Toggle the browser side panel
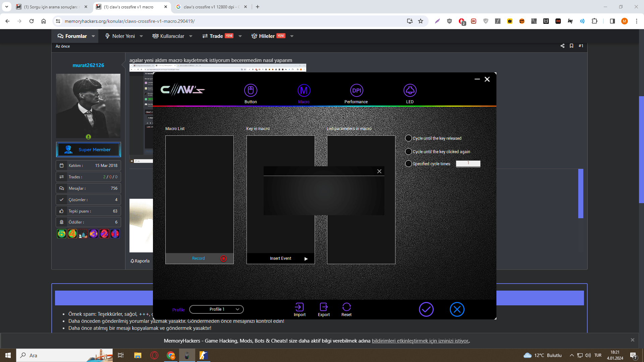The image size is (644, 362). 612,21
